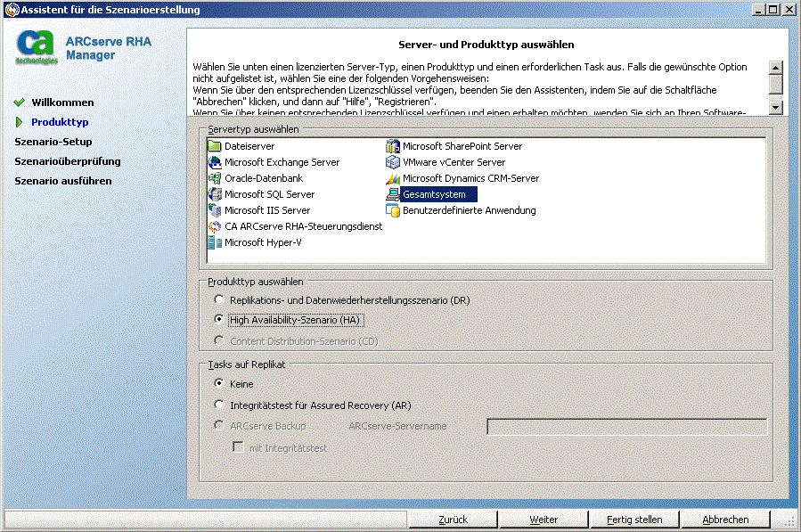Select VMware vCenter Server list entry

tap(454, 162)
